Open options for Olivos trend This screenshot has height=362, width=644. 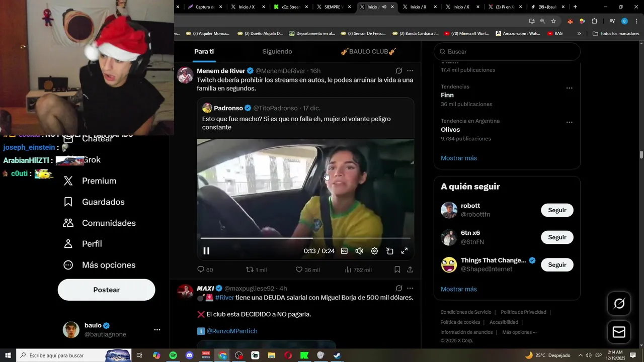click(569, 122)
